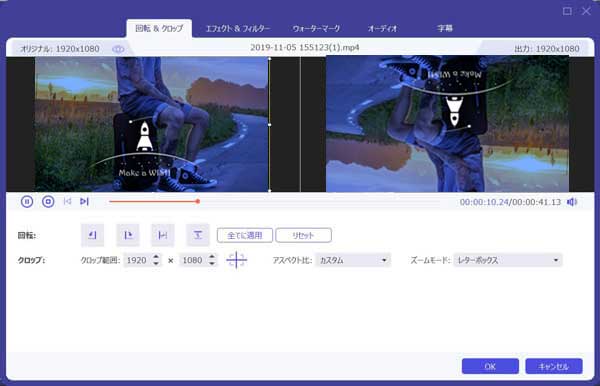Increase crop height with up arrow

point(212,257)
